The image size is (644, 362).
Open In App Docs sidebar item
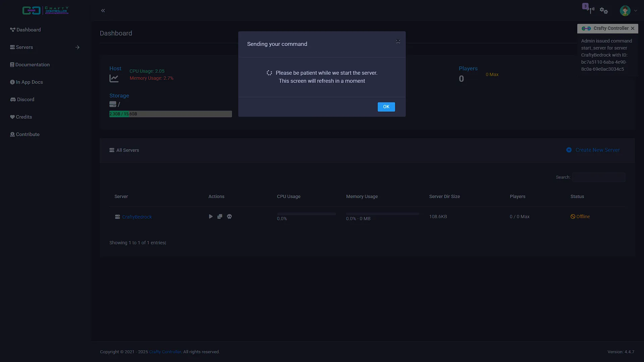point(26,82)
